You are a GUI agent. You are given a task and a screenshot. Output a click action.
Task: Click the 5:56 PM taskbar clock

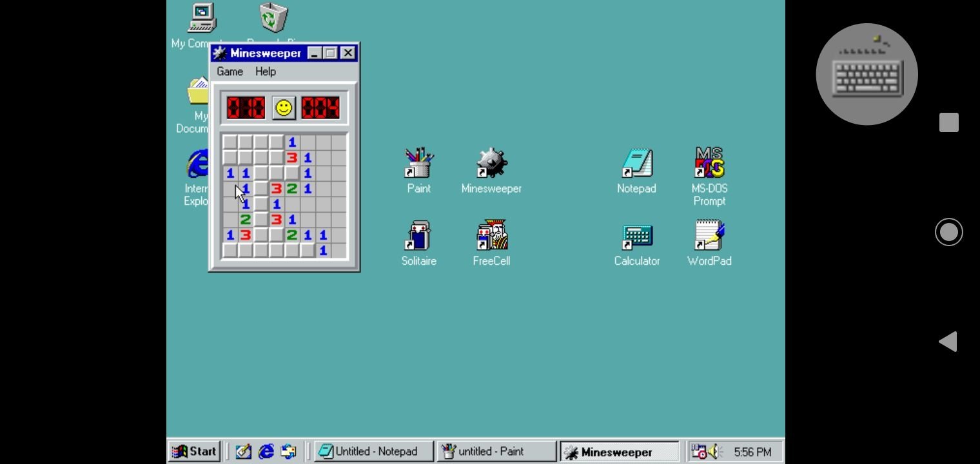(752, 452)
